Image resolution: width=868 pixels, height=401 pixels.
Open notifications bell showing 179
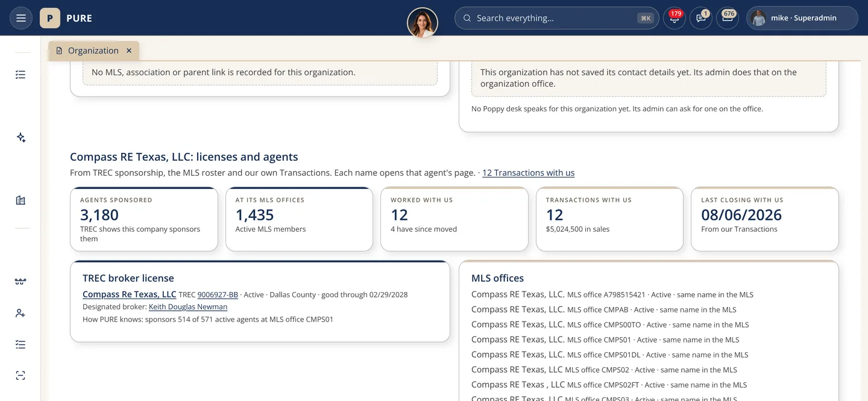click(x=674, y=18)
